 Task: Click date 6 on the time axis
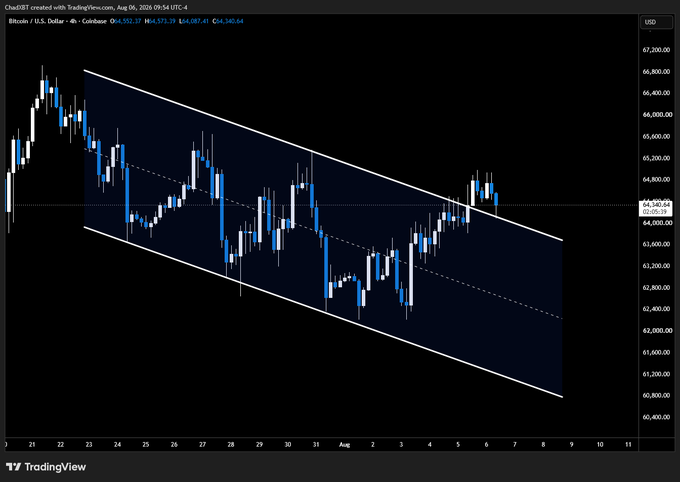(487, 445)
